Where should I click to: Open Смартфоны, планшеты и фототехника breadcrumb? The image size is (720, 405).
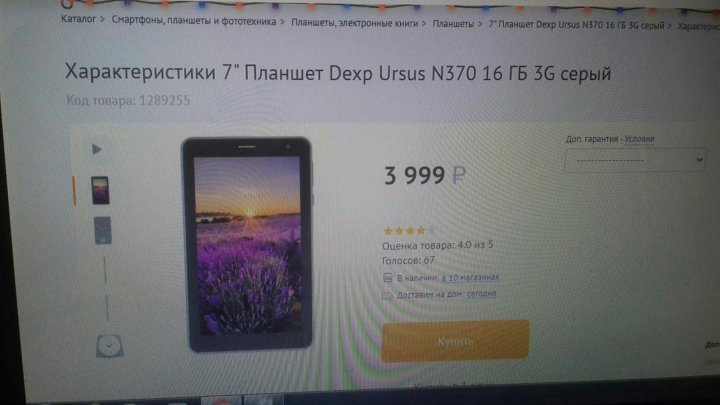(194, 21)
